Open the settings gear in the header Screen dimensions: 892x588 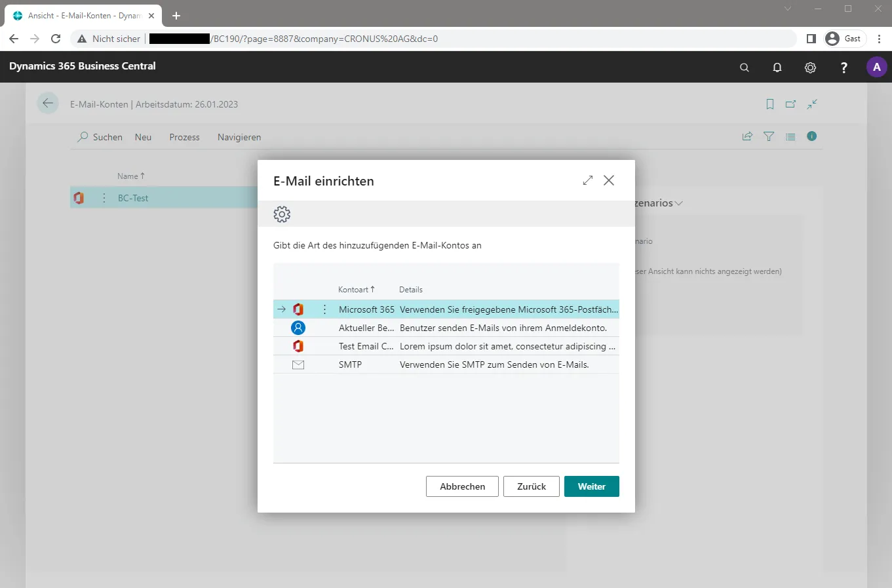[811, 68]
